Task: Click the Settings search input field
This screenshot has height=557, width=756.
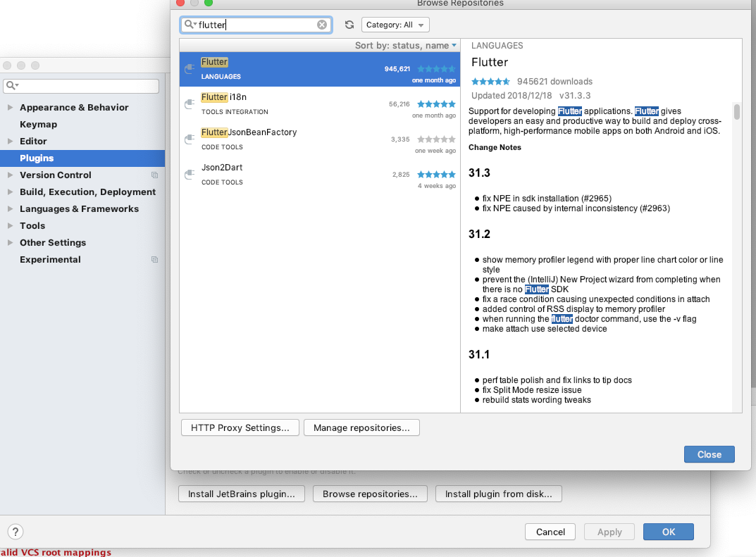Action: [x=81, y=86]
